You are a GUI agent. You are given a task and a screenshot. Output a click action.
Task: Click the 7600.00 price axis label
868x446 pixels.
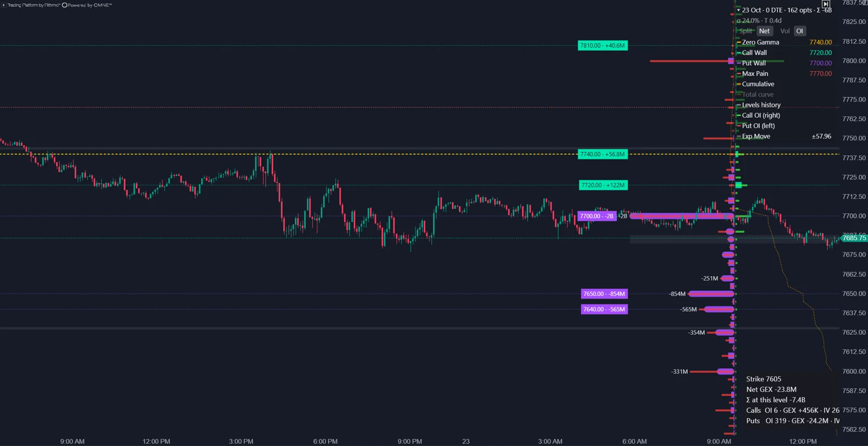point(854,371)
